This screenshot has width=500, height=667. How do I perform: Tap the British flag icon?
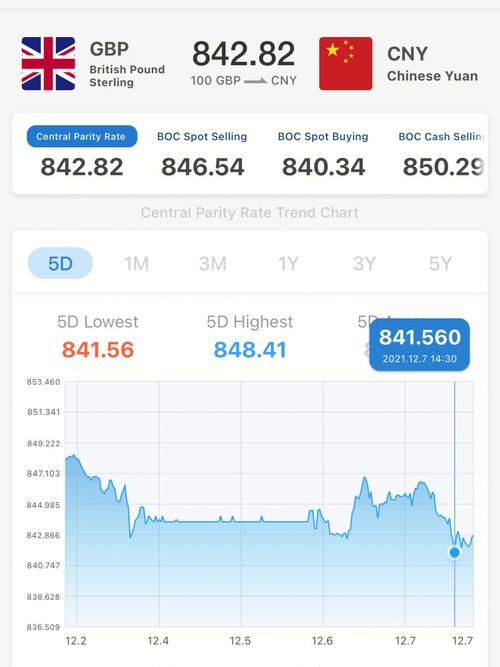[49, 63]
